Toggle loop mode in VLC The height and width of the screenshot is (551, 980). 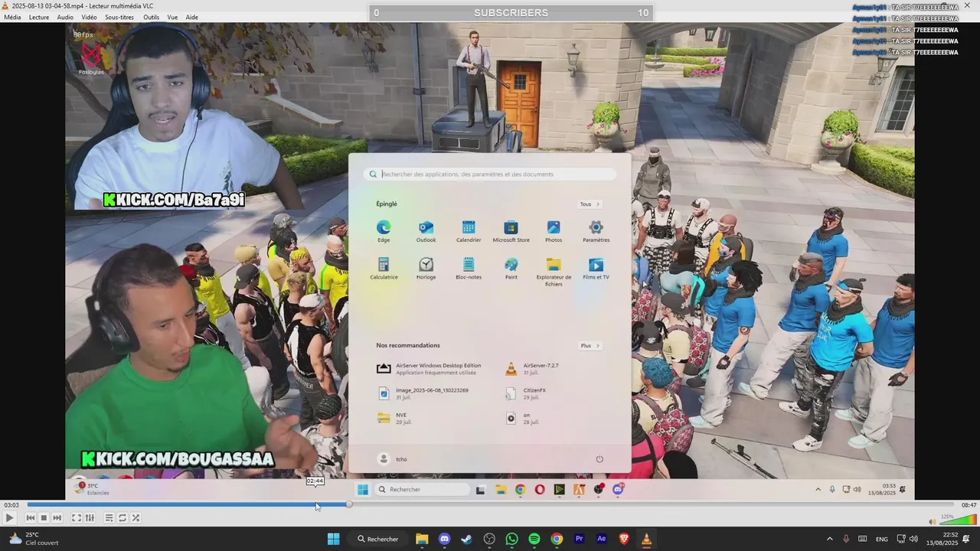(122, 518)
